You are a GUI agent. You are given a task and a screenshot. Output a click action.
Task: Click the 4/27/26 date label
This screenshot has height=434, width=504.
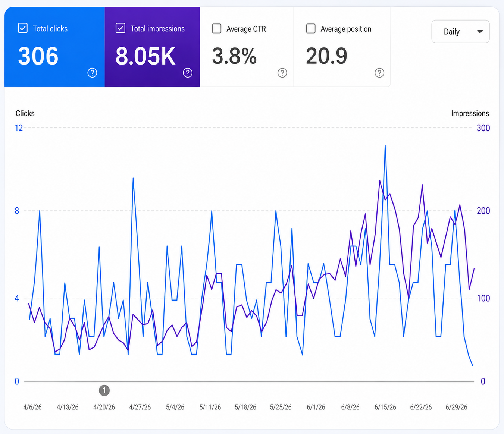click(x=140, y=407)
